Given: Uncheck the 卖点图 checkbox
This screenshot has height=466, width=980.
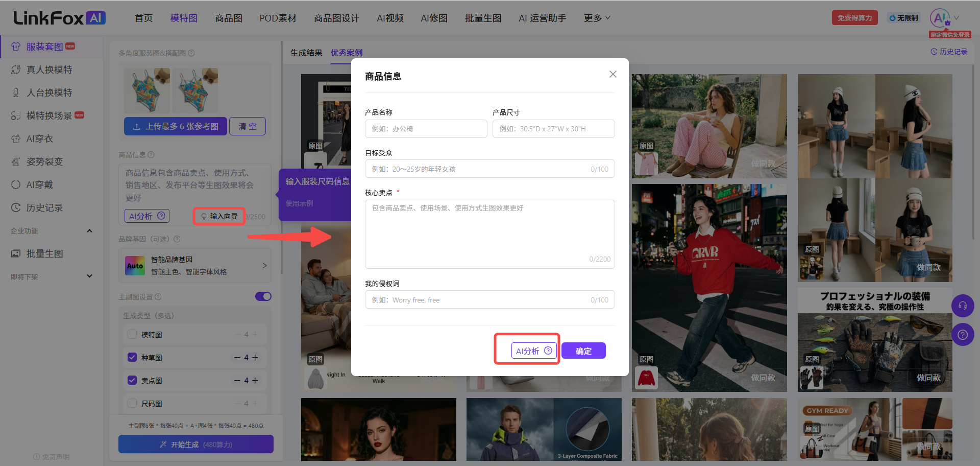Looking at the screenshot, I should point(132,381).
